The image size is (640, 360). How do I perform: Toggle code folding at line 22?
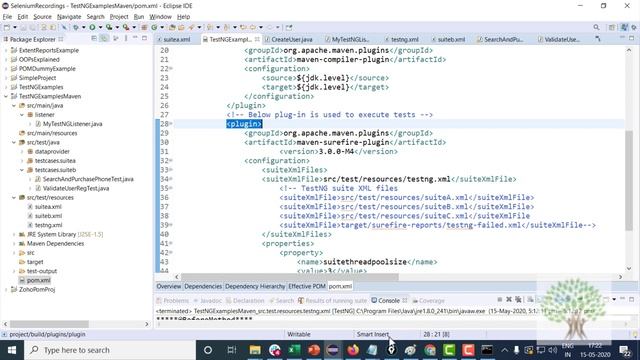pyautogui.click(x=171, y=69)
